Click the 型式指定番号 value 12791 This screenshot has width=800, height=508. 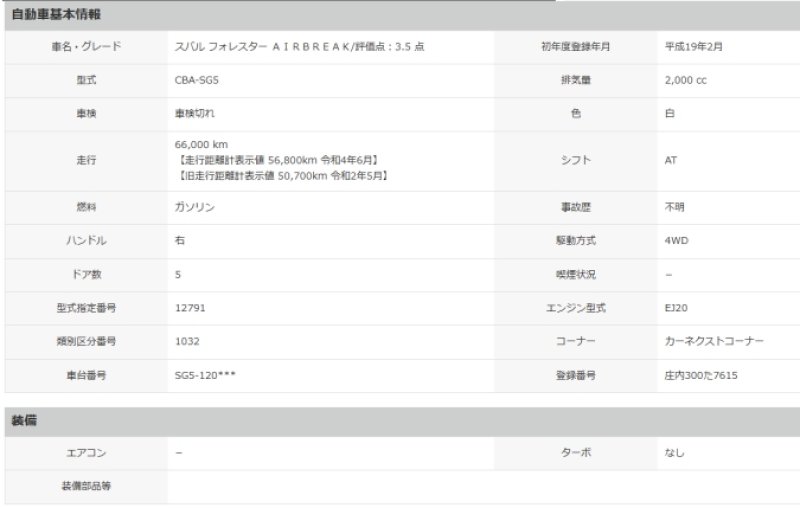190,307
